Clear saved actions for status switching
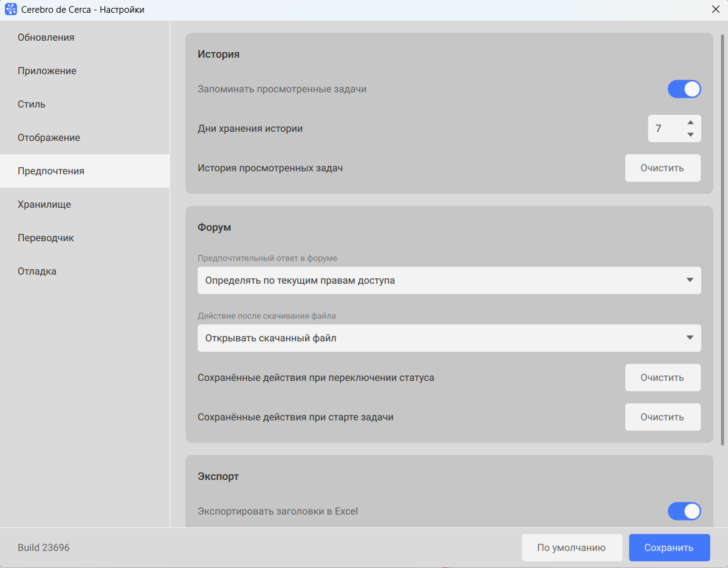Image resolution: width=728 pixels, height=568 pixels. coord(662,378)
